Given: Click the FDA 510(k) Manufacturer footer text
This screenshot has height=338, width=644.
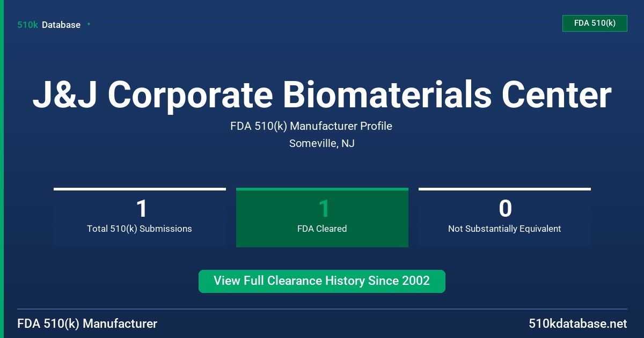Looking at the screenshot, I should click(x=87, y=324).
